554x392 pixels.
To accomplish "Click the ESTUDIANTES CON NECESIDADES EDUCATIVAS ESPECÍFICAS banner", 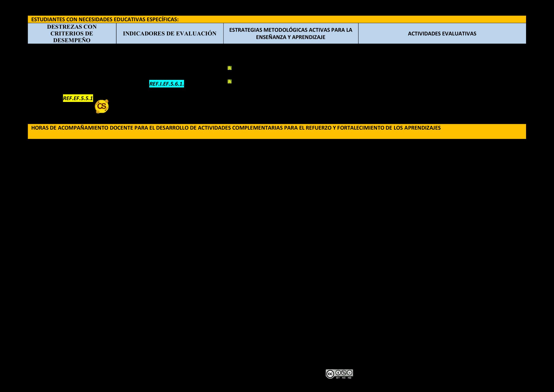I will (x=105, y=19).
